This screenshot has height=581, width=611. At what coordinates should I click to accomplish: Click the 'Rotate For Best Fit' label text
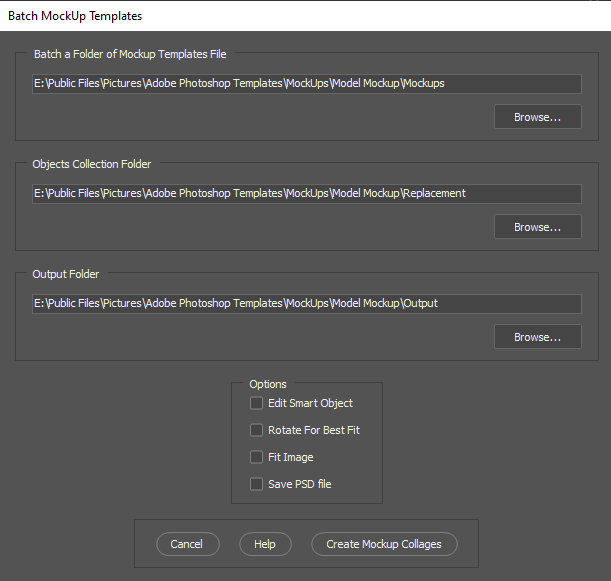click(x=313, y=431)
